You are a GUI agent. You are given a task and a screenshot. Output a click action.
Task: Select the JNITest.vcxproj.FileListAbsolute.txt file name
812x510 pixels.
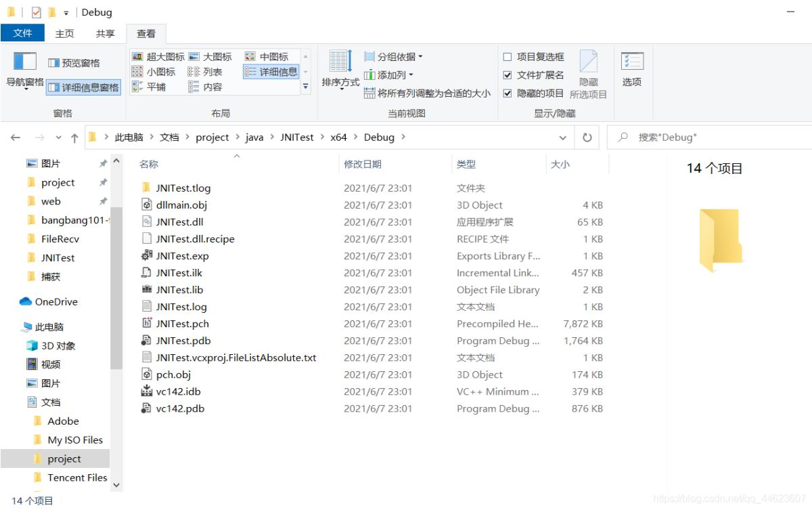pos(236,358)
